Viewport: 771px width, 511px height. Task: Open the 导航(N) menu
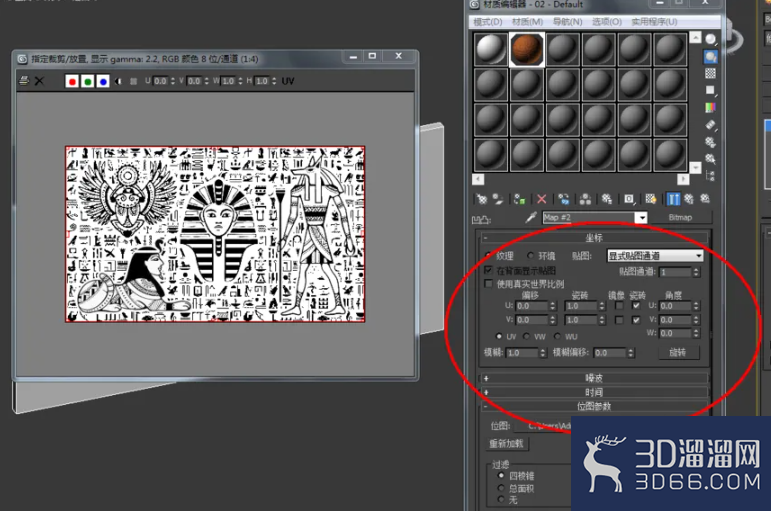point(567,22)
